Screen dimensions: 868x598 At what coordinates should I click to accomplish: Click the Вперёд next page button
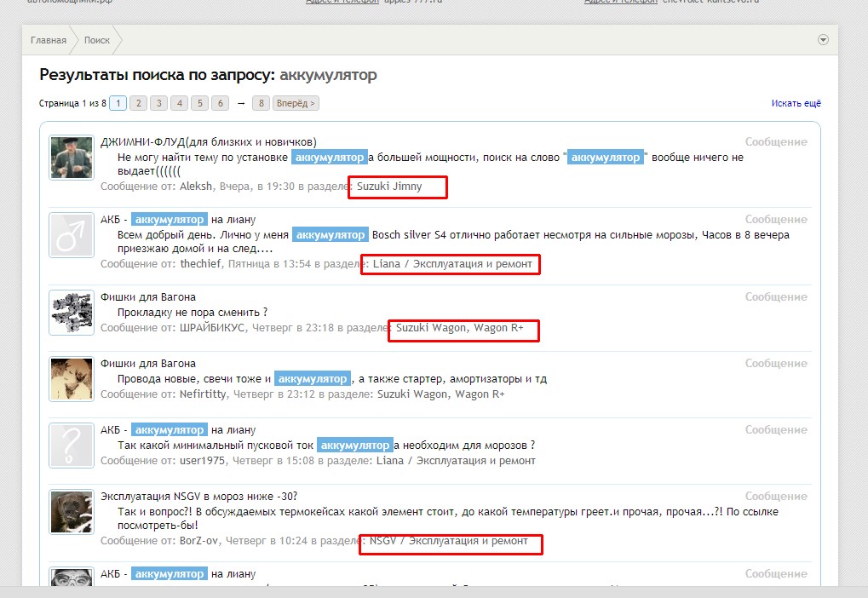[296, 103]
